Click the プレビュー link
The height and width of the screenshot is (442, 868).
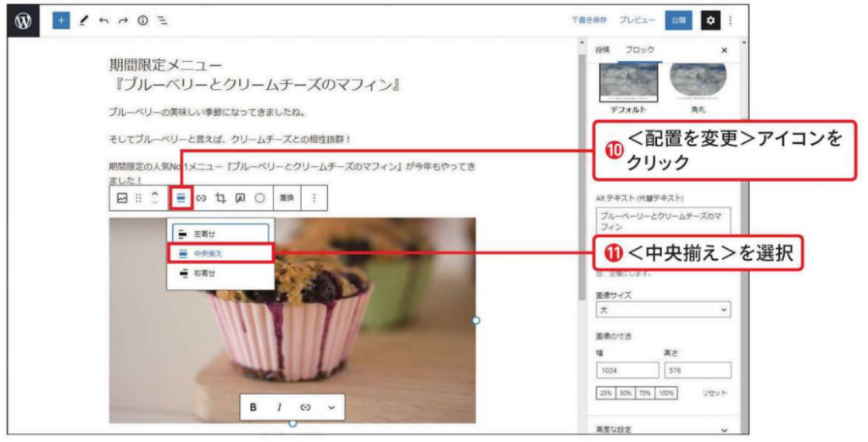[x=637, y=20]
